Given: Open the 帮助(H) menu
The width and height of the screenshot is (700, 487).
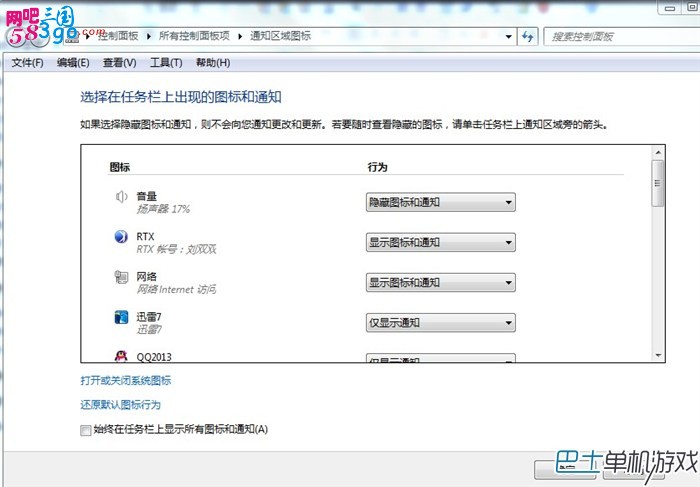Looking at the screenshot, I should [x=213, y=63].
